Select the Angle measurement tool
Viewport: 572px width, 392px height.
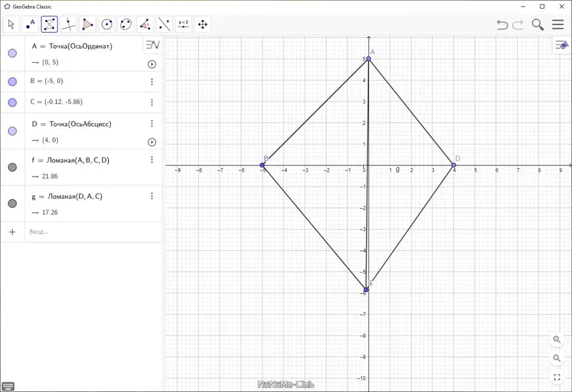pyautogui.click(x=145, y=24)
